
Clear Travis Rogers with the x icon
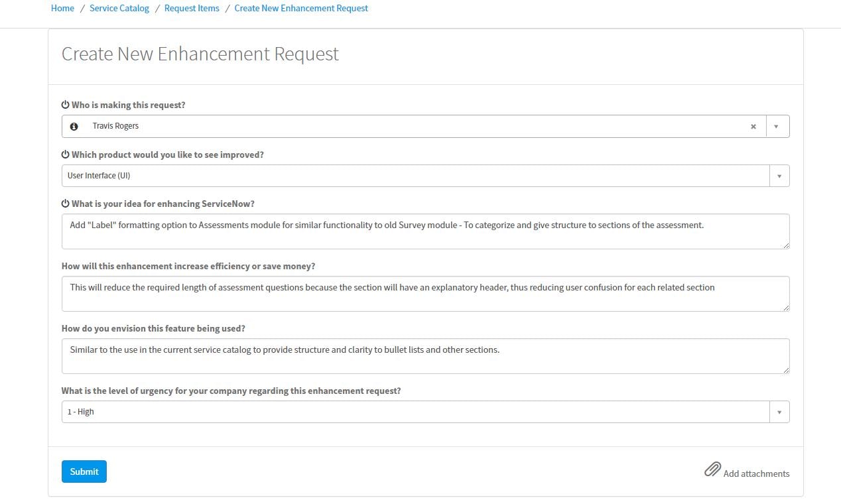tap(753, 126)
